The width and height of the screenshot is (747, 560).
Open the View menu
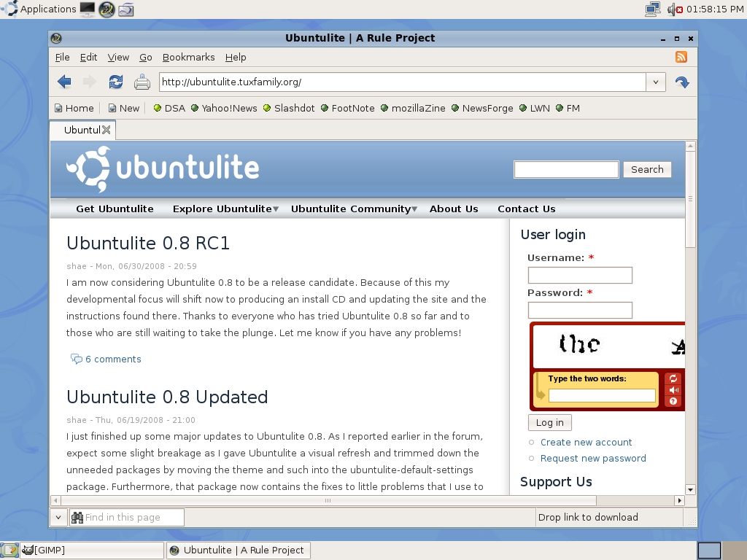[x=118, y=57]
